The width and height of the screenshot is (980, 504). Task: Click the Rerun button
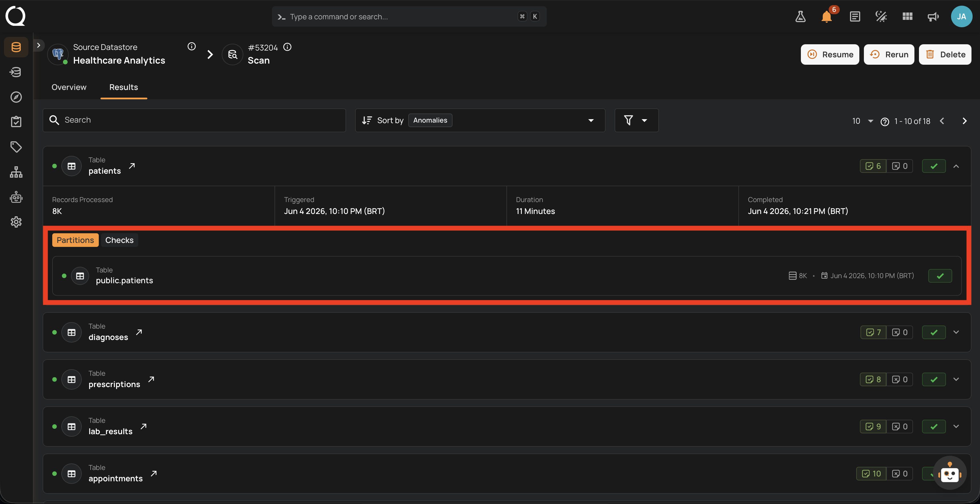tap(889, 54)
